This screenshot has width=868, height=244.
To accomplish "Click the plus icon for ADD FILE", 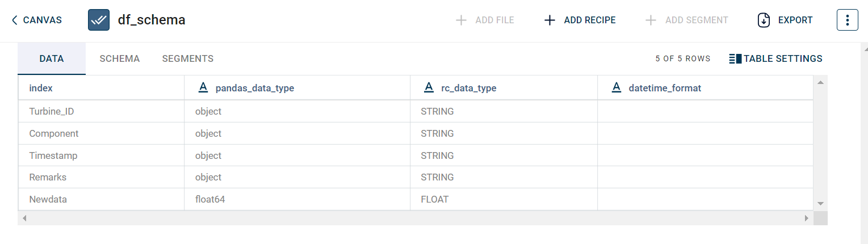I will (461, 20).
